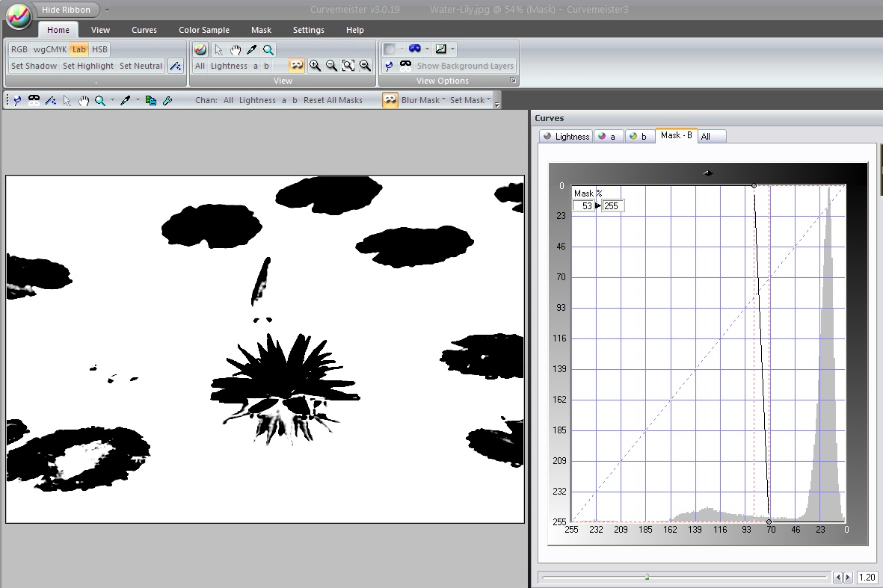The width and height of the screenshot is (883, 588).
Task: Select the hand tool in lower toolbar
Action: tap(84, 100)
